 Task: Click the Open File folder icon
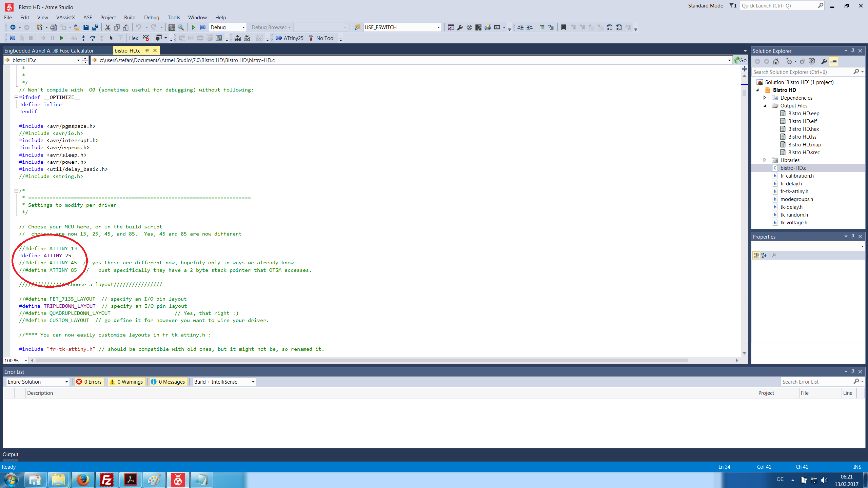77,27
